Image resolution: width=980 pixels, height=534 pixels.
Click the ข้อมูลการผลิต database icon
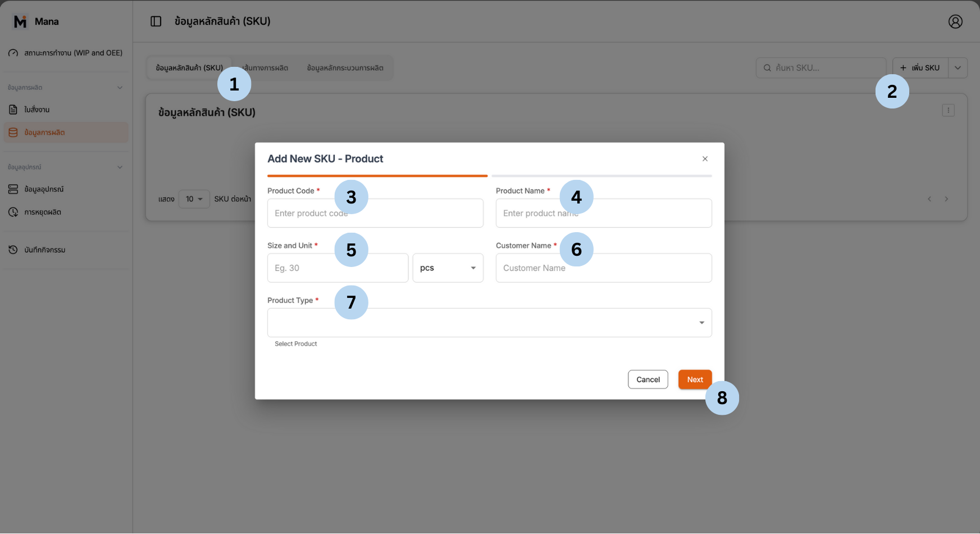pyautogui.click(x=13, y=132)
